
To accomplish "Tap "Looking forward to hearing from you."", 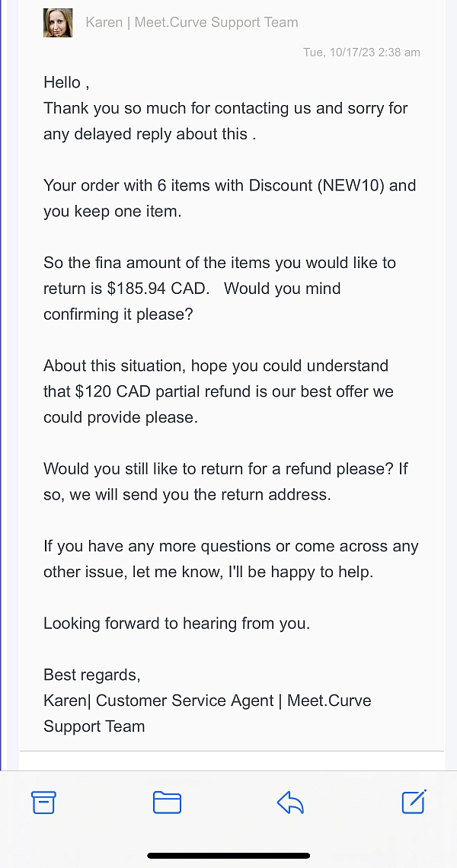I will coord(177,623).
